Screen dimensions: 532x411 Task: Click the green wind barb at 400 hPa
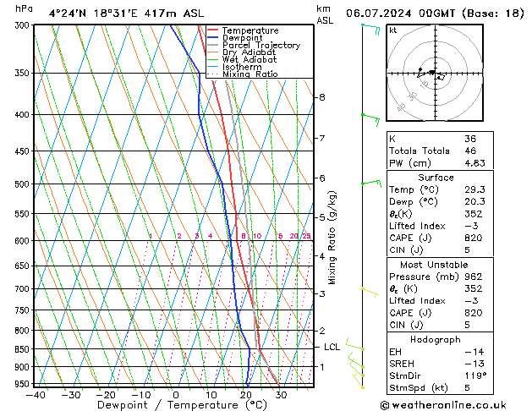tap(370, 116)
